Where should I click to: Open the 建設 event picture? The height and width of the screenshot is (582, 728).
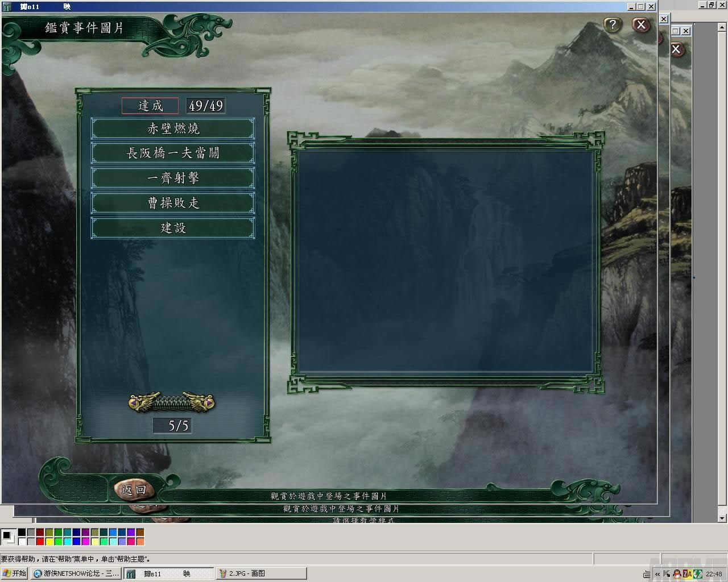173,228
